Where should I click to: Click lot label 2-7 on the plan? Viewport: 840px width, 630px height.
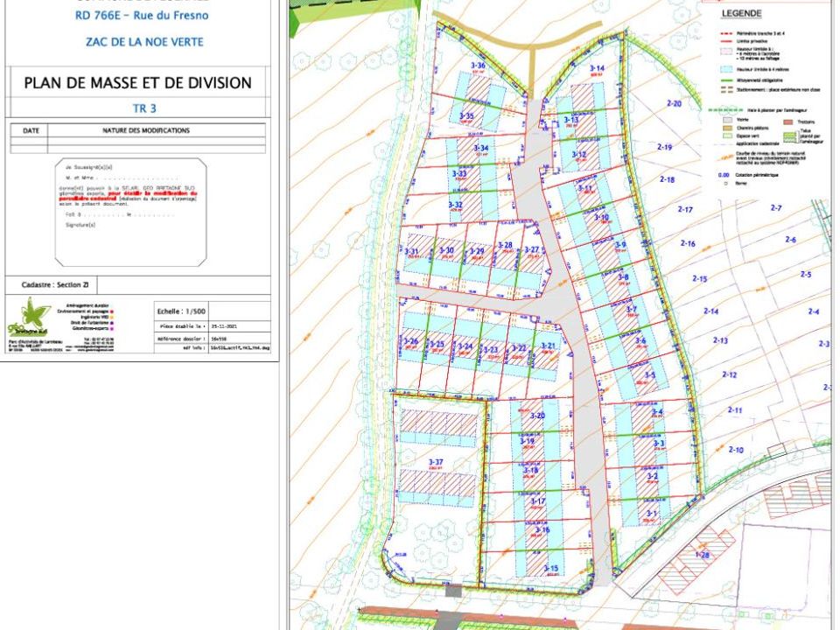pos(776,208)
